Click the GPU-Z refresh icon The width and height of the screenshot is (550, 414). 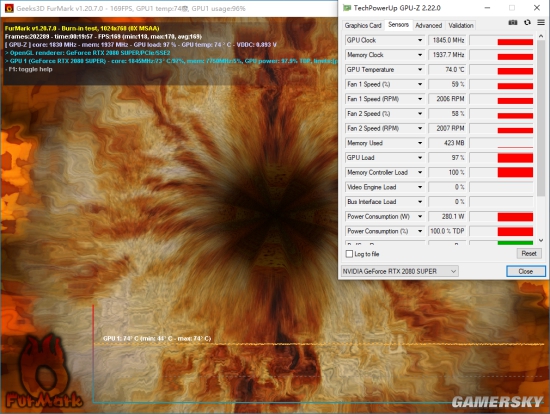[527, 22]
